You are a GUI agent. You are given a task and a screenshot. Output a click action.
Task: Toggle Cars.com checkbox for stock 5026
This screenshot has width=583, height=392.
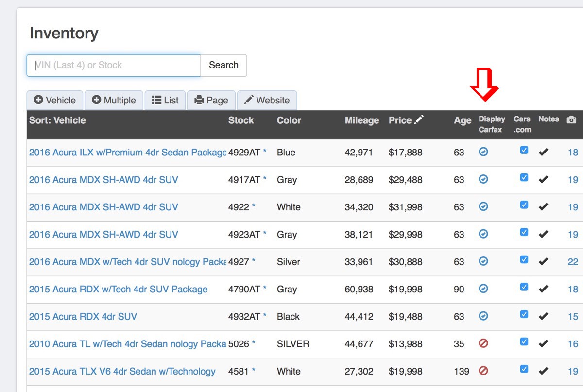pyautogui.click(x=524, y=341)
